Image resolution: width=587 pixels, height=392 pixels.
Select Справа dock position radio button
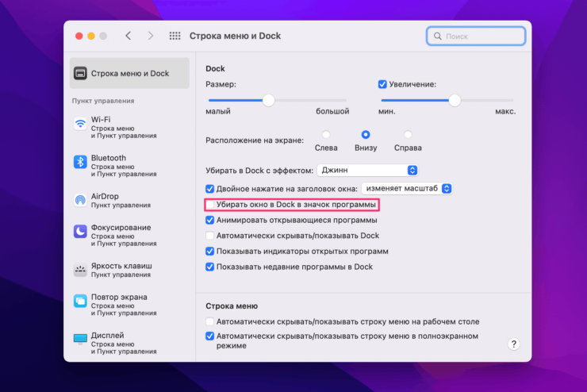coord(408,135)
